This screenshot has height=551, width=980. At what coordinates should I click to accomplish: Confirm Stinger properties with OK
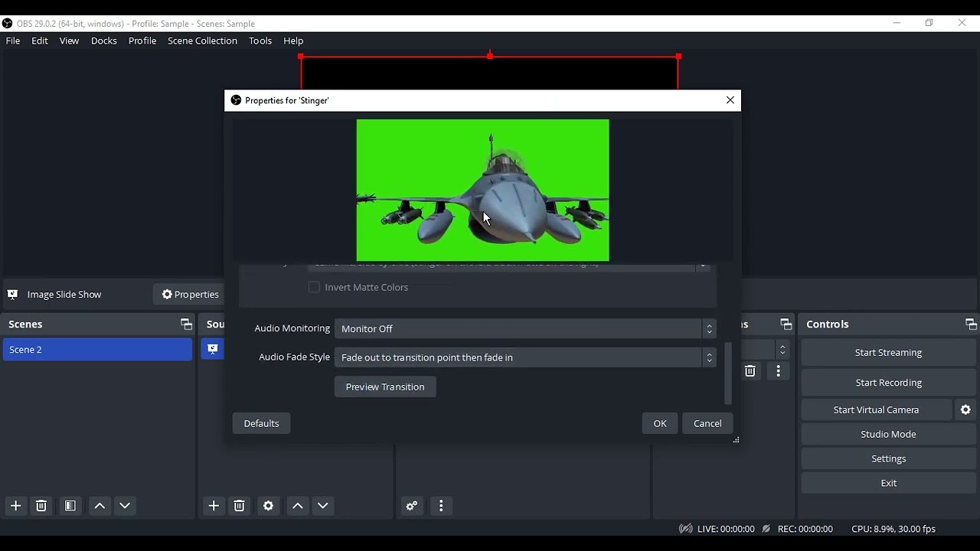tap(660, 424)
